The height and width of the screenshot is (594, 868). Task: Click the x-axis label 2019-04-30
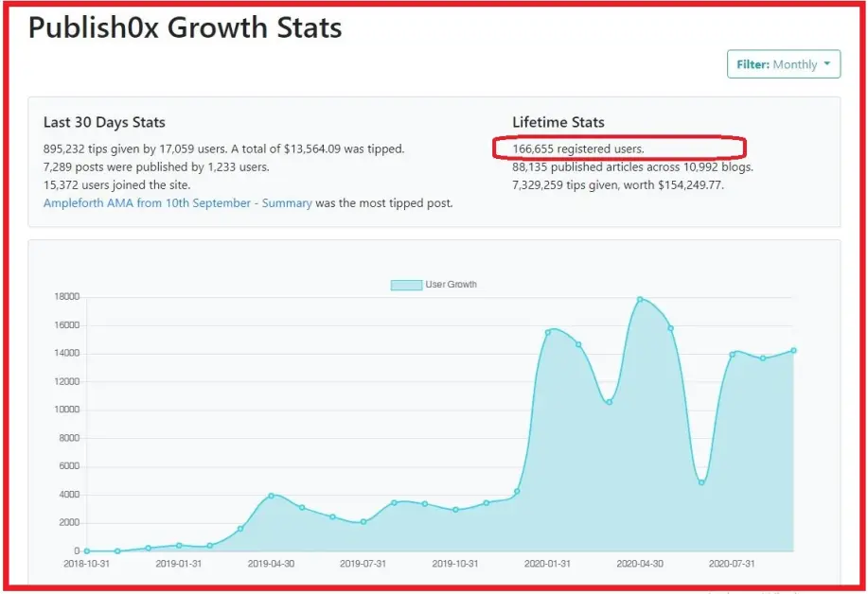point(271,564)
